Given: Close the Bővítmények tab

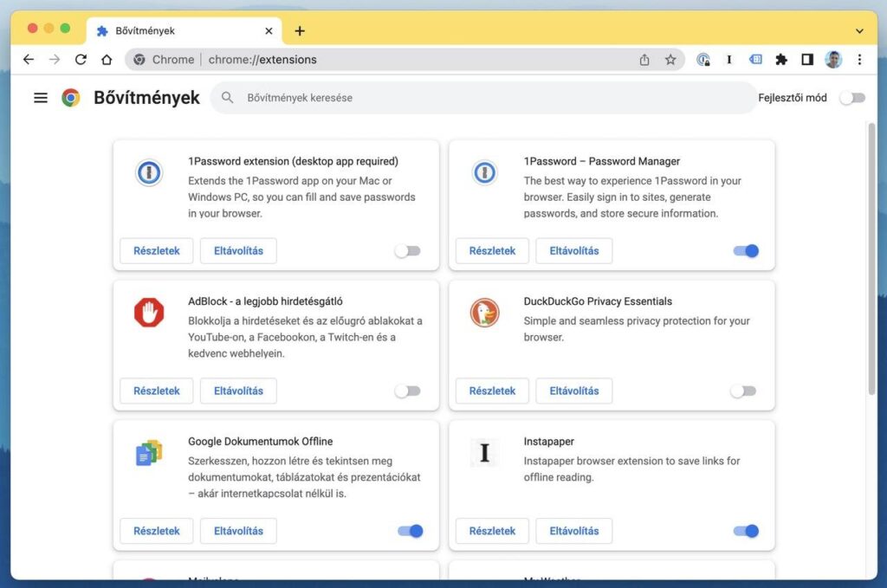Looking at the screenshot, I should click(269, 31).
